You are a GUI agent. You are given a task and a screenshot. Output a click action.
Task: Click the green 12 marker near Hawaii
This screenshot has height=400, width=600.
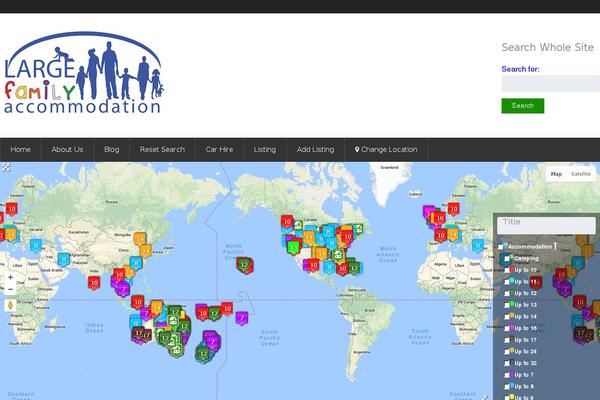244,265
